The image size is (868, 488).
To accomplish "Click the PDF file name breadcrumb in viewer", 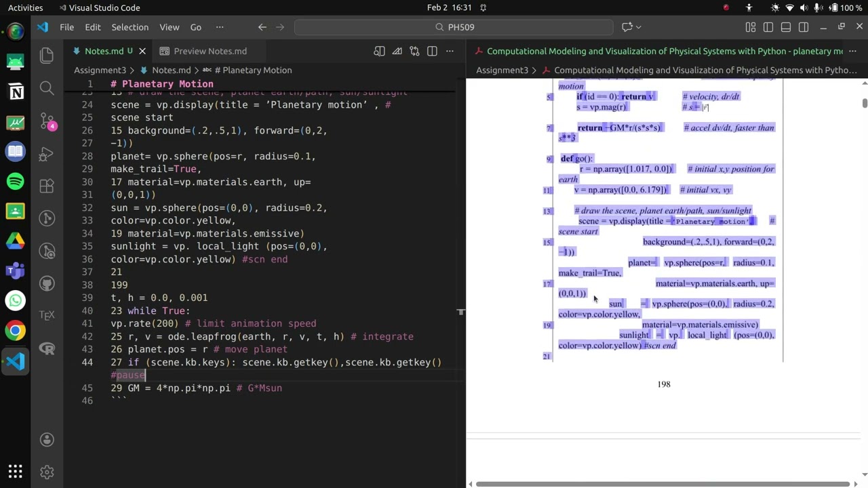I will tap(705, 70).
